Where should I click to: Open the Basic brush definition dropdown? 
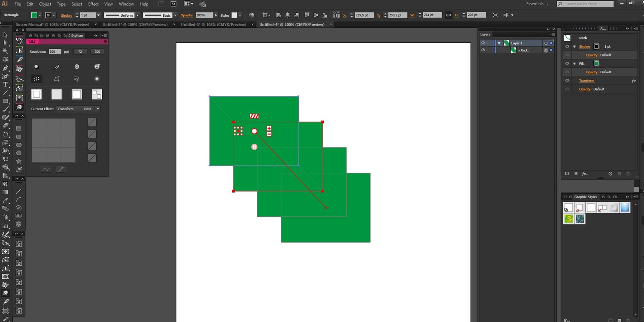[175, 15]
